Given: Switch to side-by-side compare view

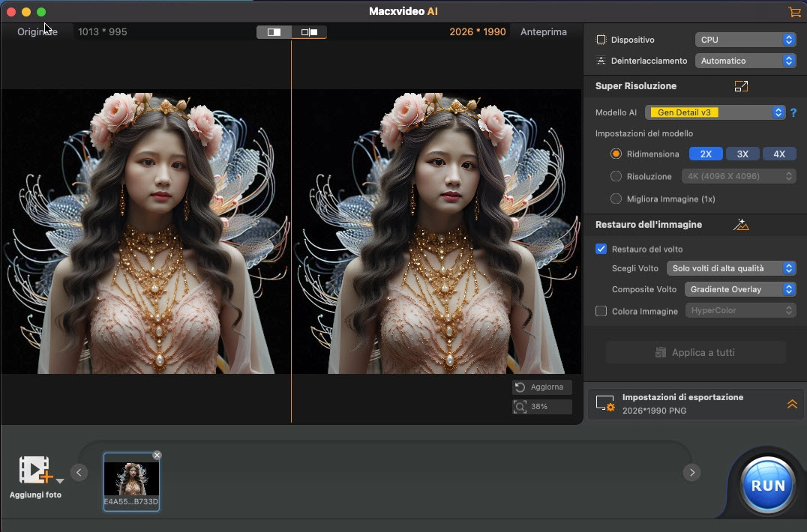Looking at the screenshot, I should [308, 32].
